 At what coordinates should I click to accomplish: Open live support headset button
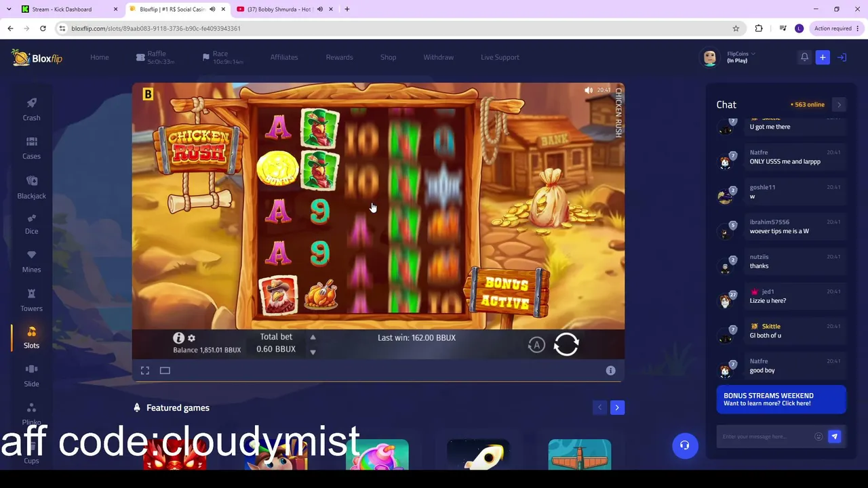coord(685,445)
